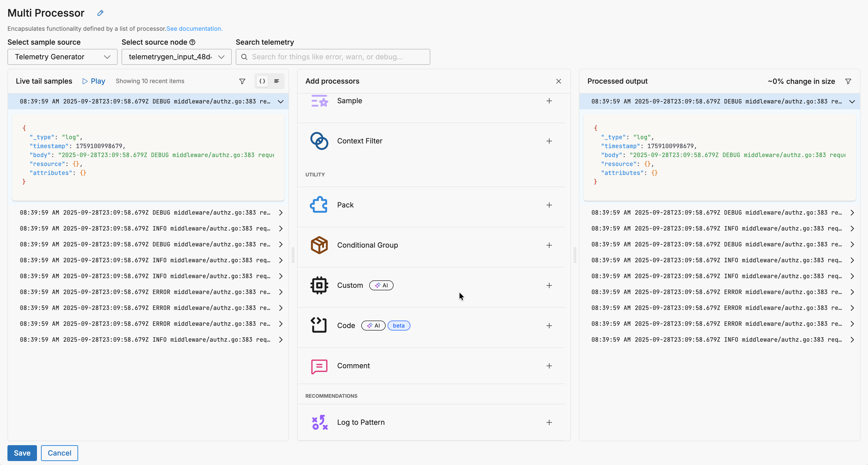
Task: Open Processed output filter funnel
Action: point(848,81)
